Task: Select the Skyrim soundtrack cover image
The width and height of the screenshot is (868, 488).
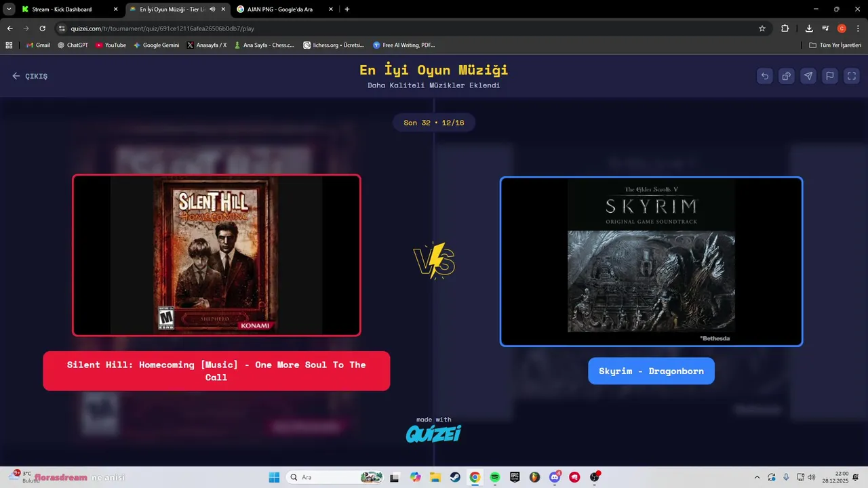Action: (651, 262)
